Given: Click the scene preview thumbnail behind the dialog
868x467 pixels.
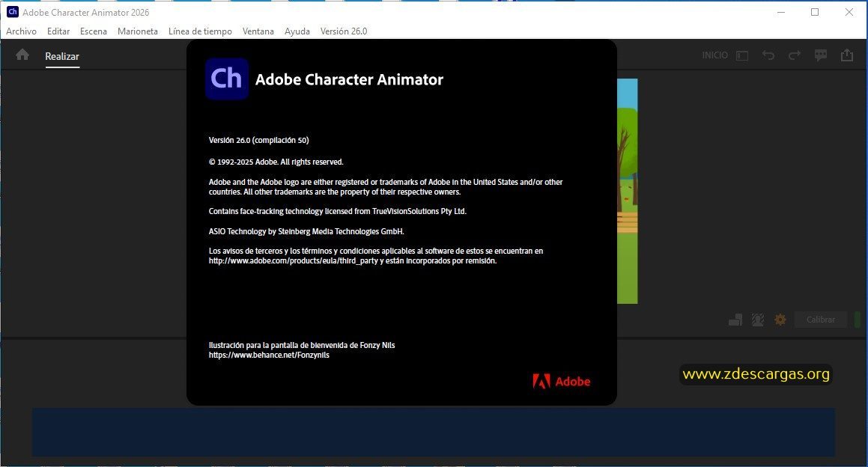Looking at the screenshot, I should click(x=627, y=191).
